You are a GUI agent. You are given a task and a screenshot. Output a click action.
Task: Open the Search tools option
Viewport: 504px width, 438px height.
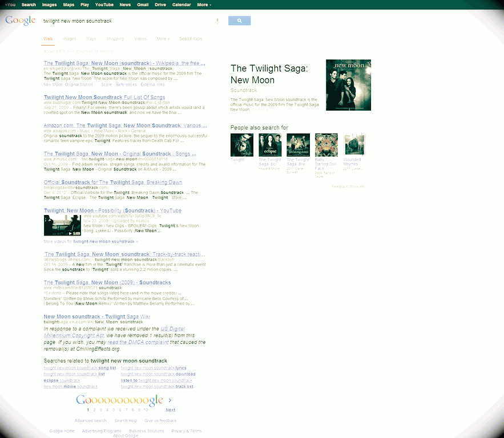coord(191,39)
